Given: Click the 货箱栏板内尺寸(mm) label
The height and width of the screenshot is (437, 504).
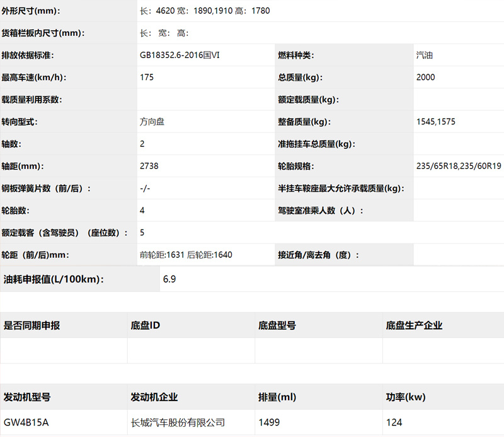Looking at the screenshot, I should (43, 33).
